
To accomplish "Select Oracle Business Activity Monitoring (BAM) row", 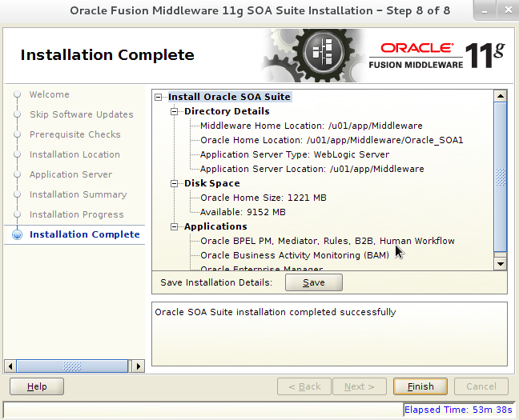I will point(295,255).
